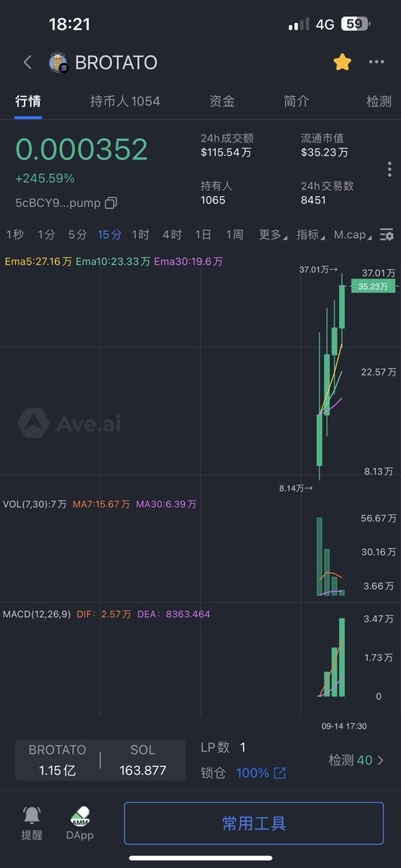Select the 1时 timeframe
Image resolution: width=401 pixels, height=868 pixels.
click(x=140, y=234)
